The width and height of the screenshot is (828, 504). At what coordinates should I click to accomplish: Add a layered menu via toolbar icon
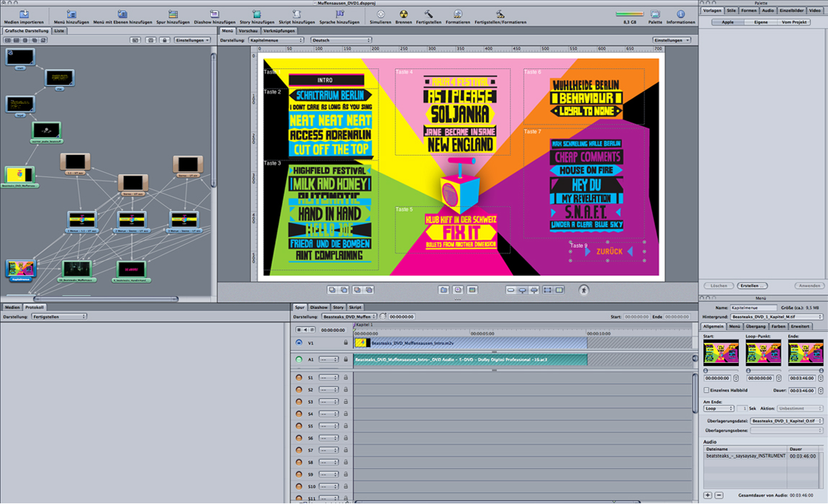tap(122, 14)
